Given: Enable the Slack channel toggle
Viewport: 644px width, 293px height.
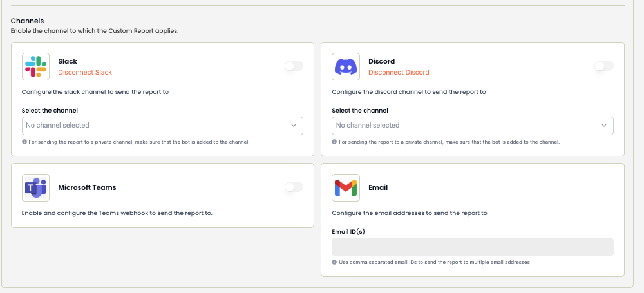Looking at the screenshot, I should (294, 66).
